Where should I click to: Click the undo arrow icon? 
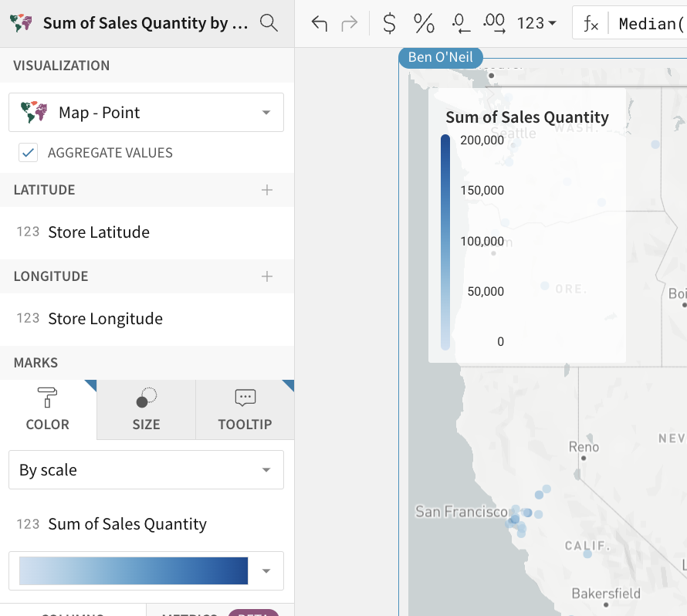(x=319, y=23)
